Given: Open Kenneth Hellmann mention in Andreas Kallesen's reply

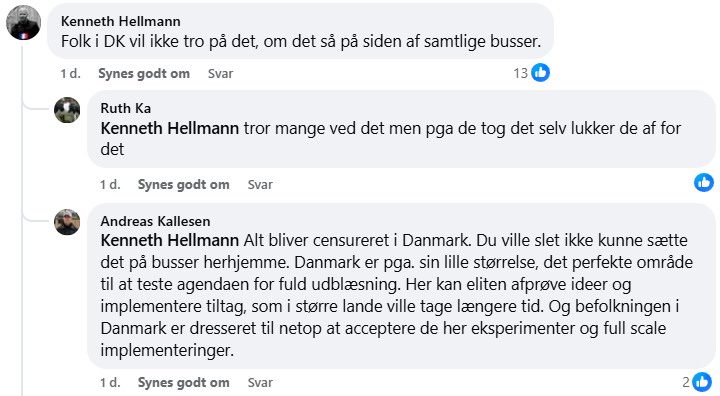Looking at the screenshot, I should click(x=170, y=240).
